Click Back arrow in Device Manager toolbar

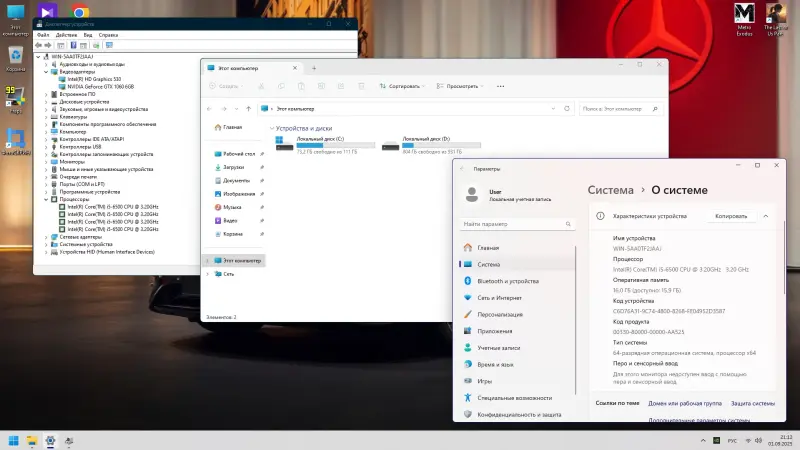(x=39, y=45)
